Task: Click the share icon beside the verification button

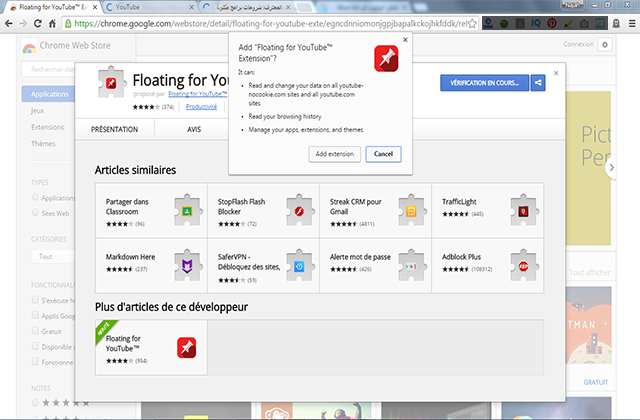Action: 538,83
